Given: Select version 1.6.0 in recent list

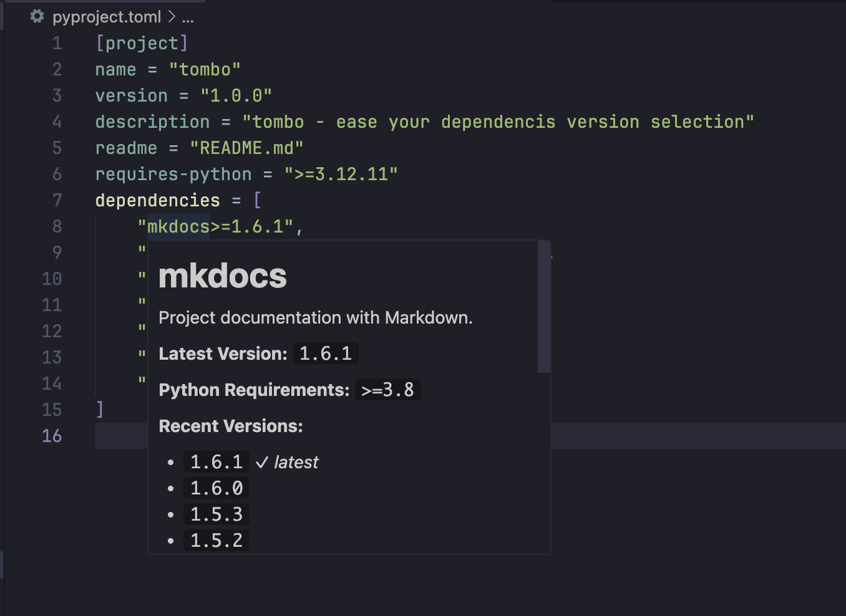Looking at the screenshot, I should (216, 488).
